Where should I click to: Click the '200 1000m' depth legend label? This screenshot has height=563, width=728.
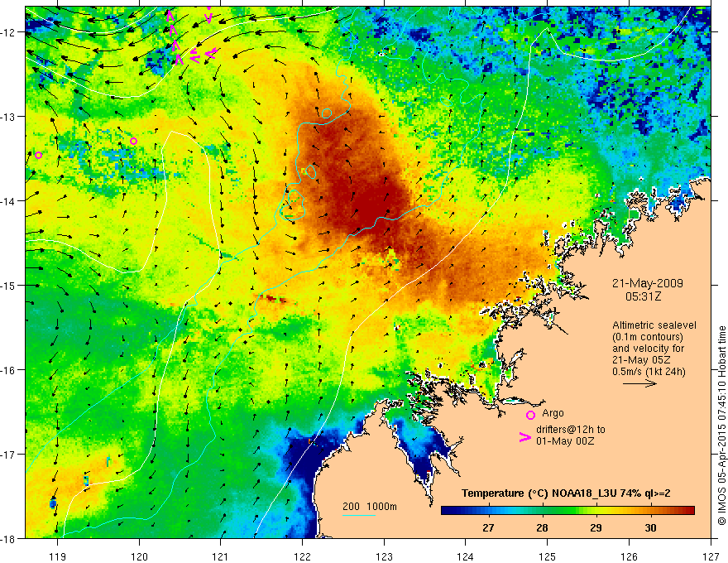click(370, 507)
